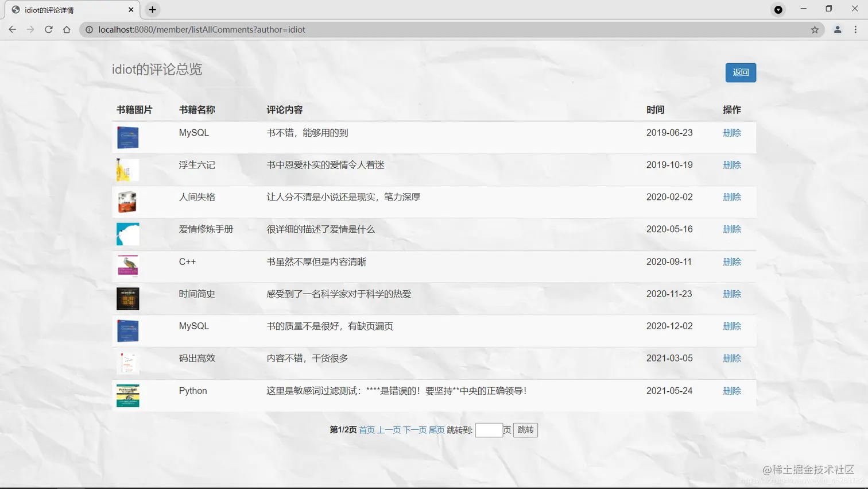The image size is (868, 489).
Task: Open the browser profile icon
Action: (x=837, y=29)
